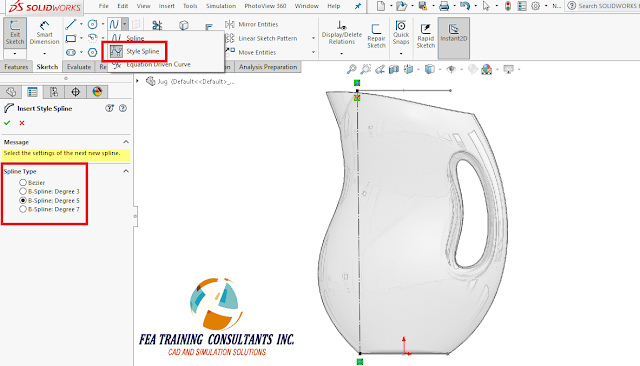
Task: Select B-Spline: Degree 7 option
Action: [x=23, y=209]
